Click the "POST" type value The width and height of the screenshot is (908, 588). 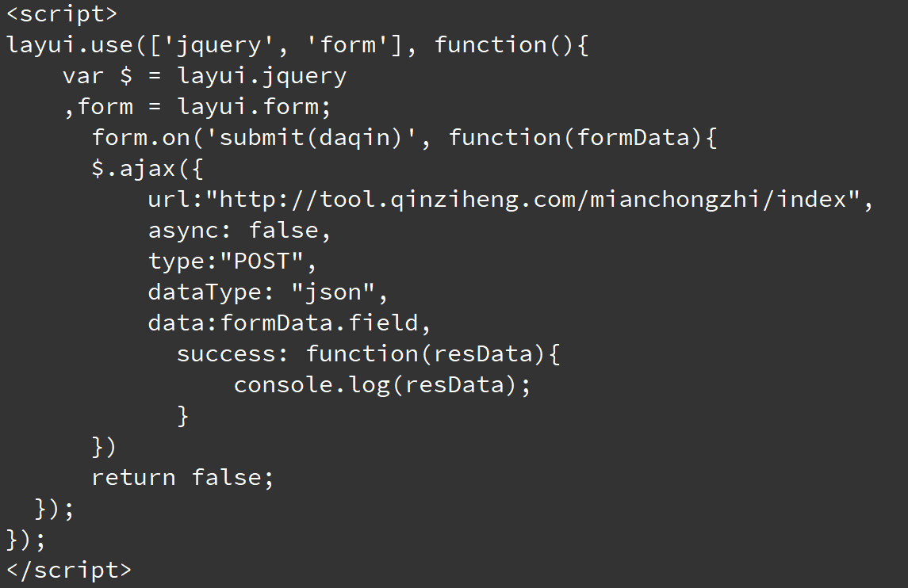tap(262, 261)
